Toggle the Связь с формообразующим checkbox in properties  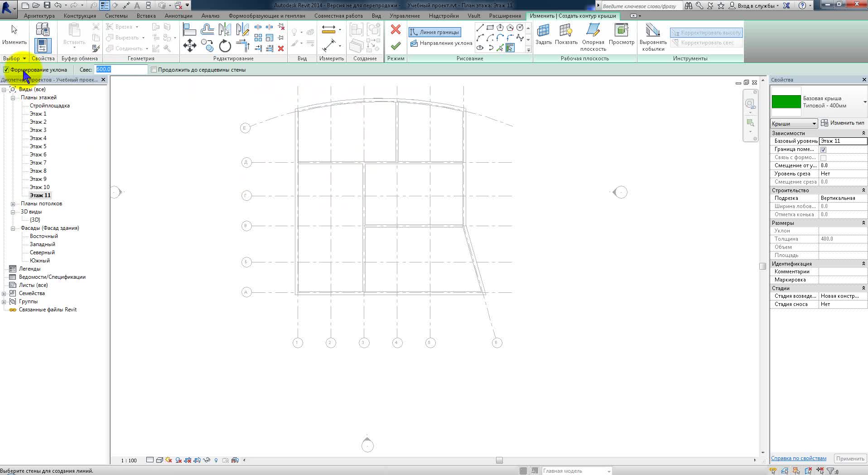pos(823,158)
